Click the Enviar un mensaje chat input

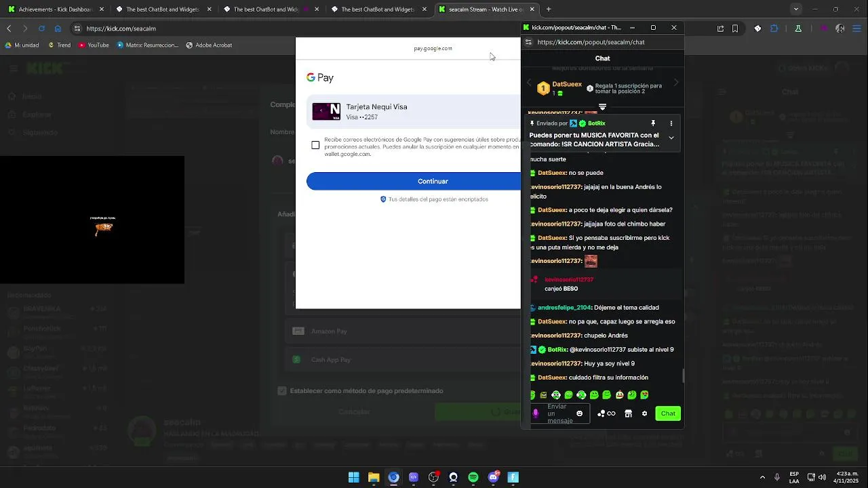561,413
